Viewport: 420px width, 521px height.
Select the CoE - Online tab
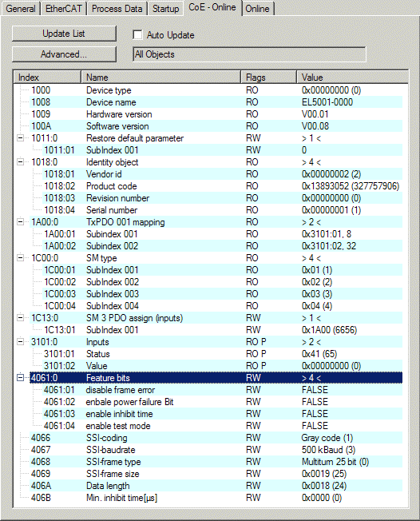click(x=212, y=7)
